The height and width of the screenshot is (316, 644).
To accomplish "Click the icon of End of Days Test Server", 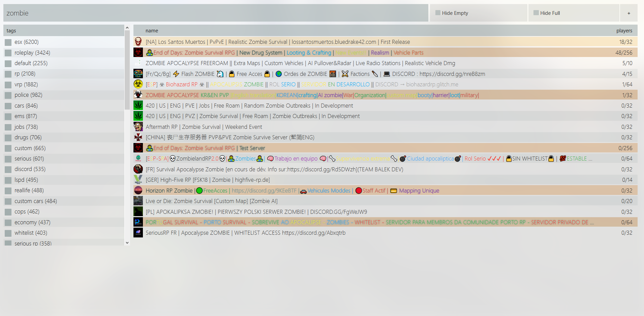I will [x=138, y=148].
